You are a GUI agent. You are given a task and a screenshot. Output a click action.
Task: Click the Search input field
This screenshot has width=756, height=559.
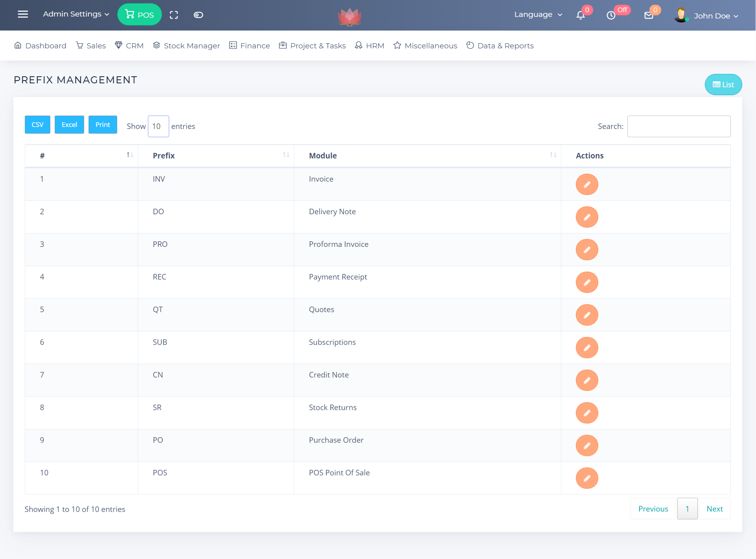[679, 126]
